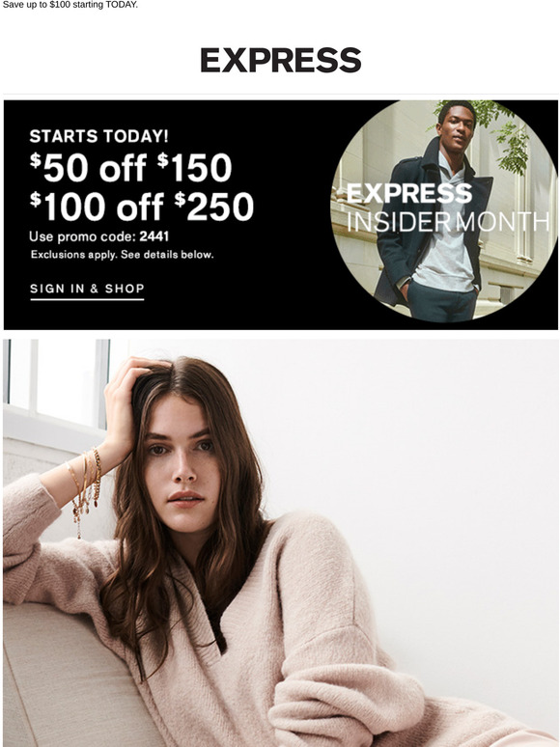Click the gold bracelets on the model's wrist

pos(87,482)
